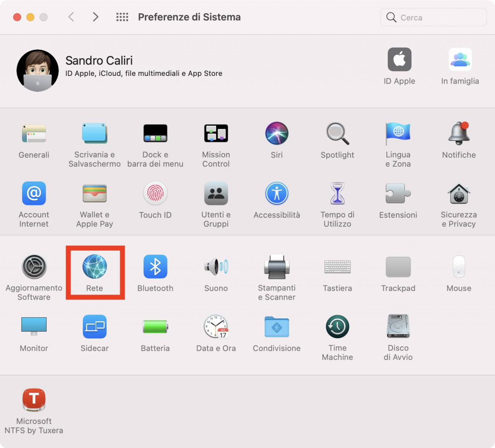
Task: Open Sicurezza e Privacy settings
Action: (459, 193)
